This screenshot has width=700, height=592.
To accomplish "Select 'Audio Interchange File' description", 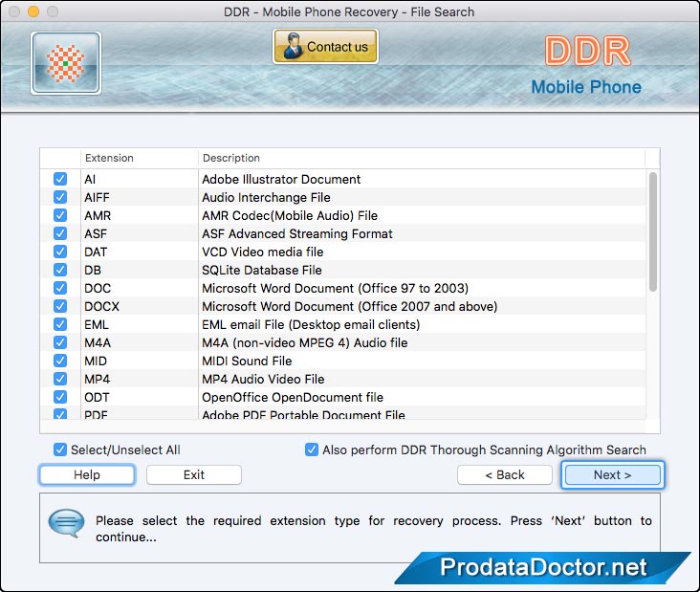I will click(x=266, y=197).
